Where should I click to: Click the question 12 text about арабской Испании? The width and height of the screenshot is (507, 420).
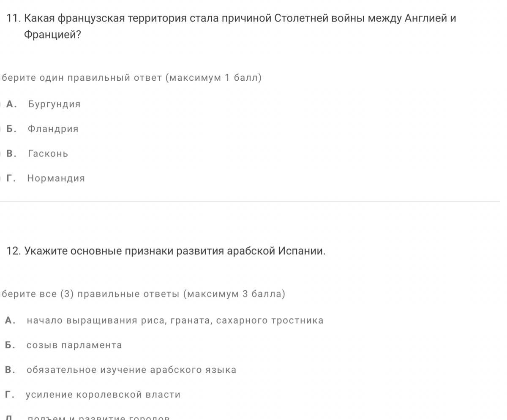(174, 251)
